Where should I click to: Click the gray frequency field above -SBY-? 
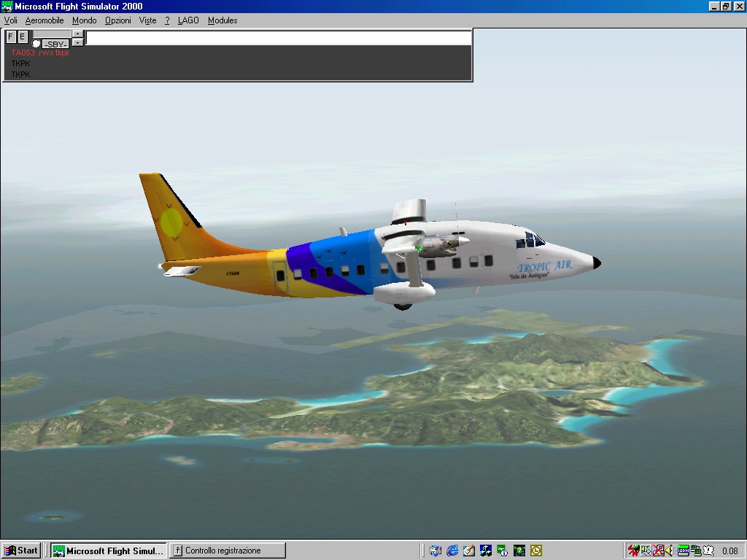coord(52,34)
